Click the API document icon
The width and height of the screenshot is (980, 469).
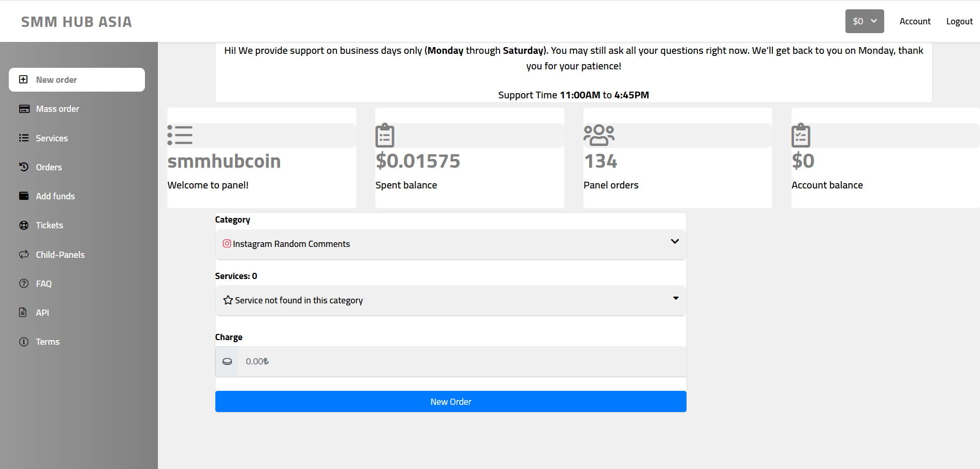click(23, 312)
